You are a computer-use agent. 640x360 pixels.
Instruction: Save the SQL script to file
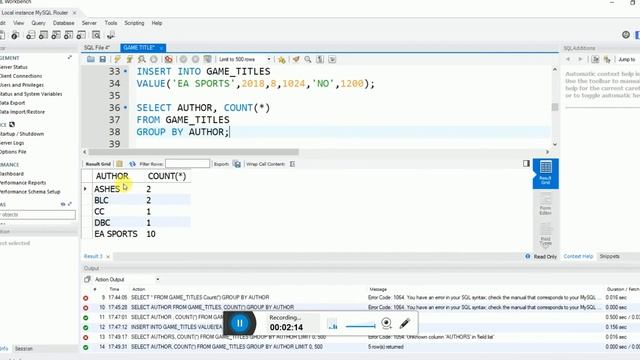103,60
